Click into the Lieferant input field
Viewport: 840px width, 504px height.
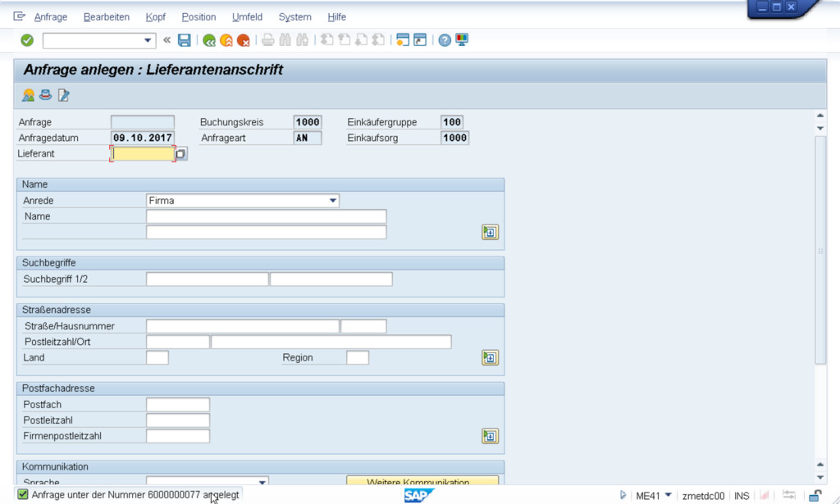point(143,153)
